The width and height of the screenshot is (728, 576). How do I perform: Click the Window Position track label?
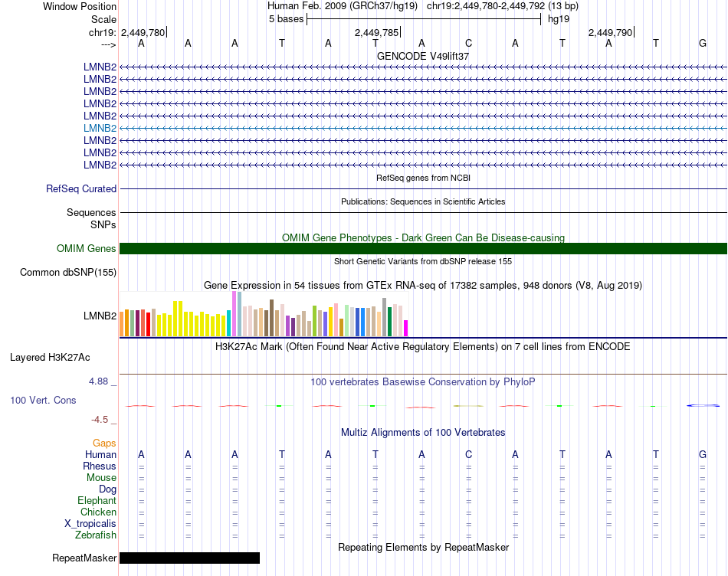click(80, 6)
